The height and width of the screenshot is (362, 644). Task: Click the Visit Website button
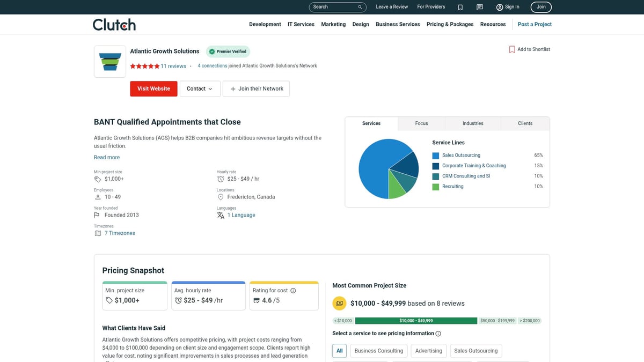point(153,89)
